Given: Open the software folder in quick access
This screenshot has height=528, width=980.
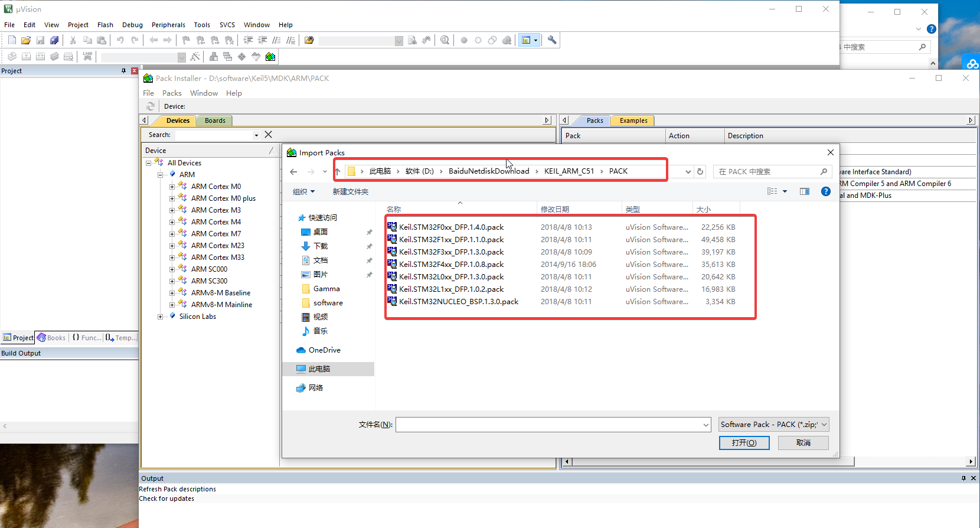Looking at the screenshot, I should coord(328,303).
